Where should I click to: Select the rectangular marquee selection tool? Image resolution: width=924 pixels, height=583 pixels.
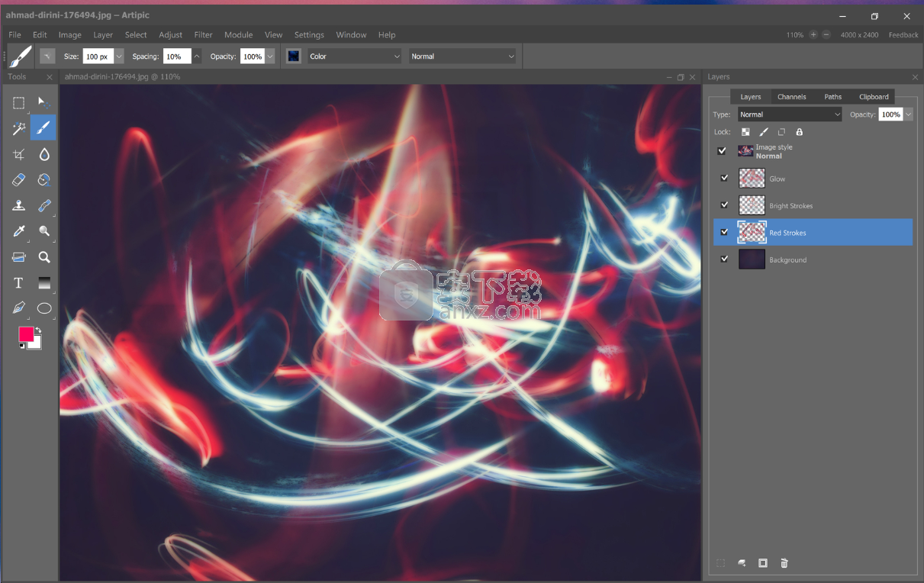pos(19,103)
